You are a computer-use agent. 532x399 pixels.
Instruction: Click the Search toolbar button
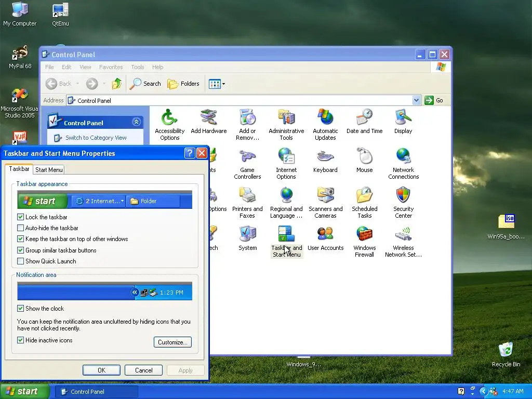click(x=145, y=84)
